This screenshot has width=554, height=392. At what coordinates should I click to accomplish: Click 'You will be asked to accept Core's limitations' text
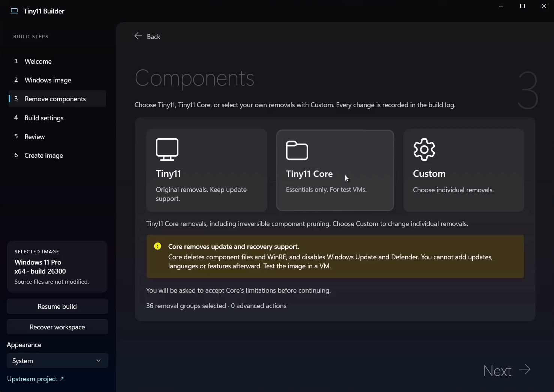(x=238, y=290)
